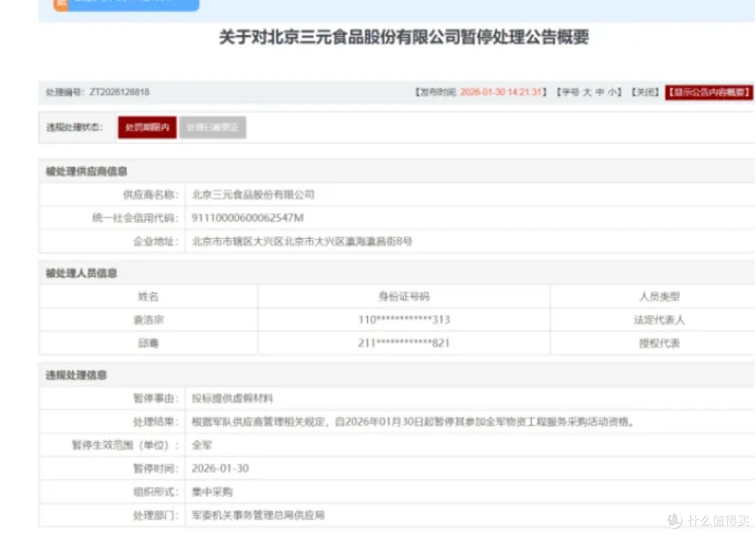Click the 法定代表人 cell
The image size is (756, 536).
(x=659, y=320)
